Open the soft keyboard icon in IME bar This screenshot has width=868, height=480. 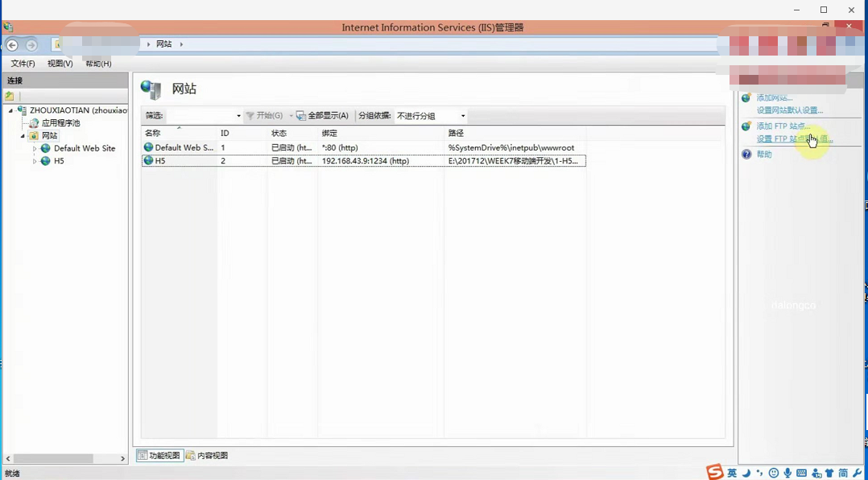802,473
